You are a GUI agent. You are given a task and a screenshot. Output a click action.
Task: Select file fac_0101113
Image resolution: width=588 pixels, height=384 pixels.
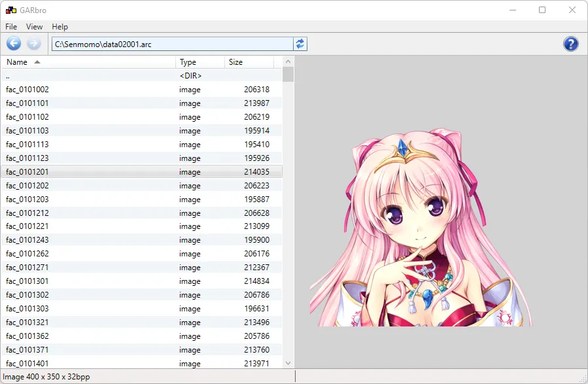(x=142, y=145)
